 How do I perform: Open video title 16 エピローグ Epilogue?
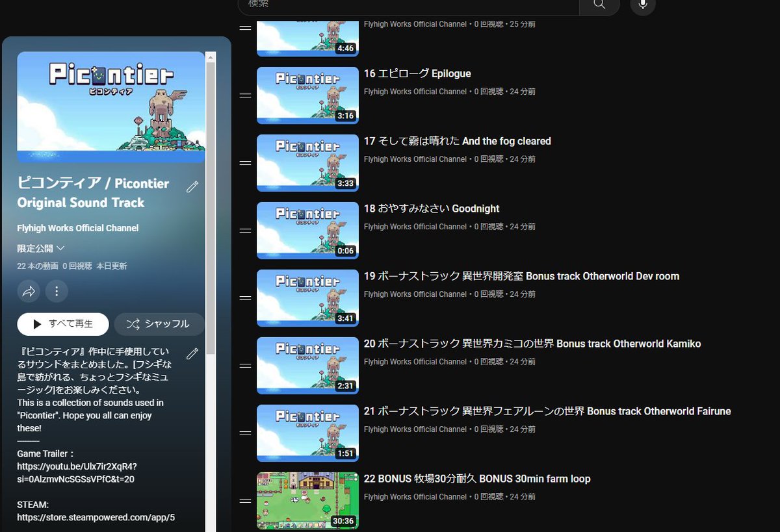pos(417,73)
